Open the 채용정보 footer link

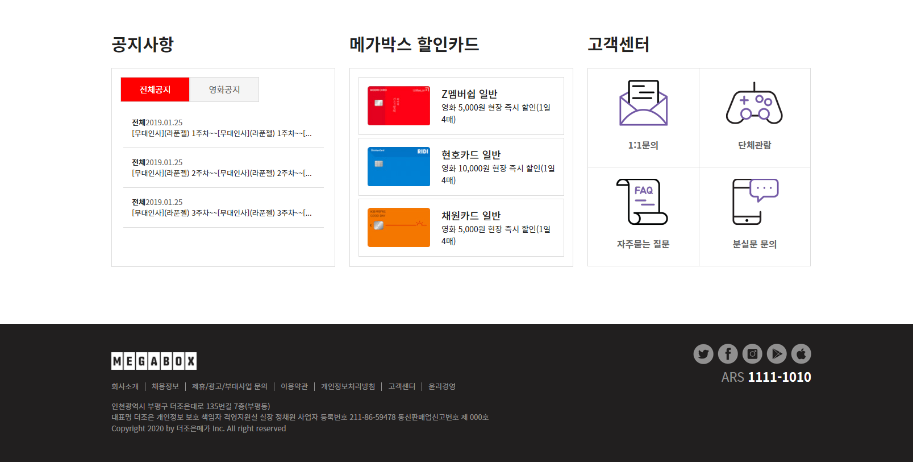[165, 386]
